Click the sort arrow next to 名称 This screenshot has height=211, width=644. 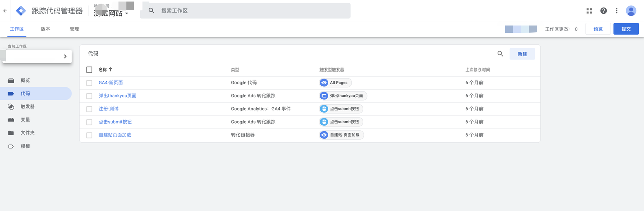click(111, 69)
